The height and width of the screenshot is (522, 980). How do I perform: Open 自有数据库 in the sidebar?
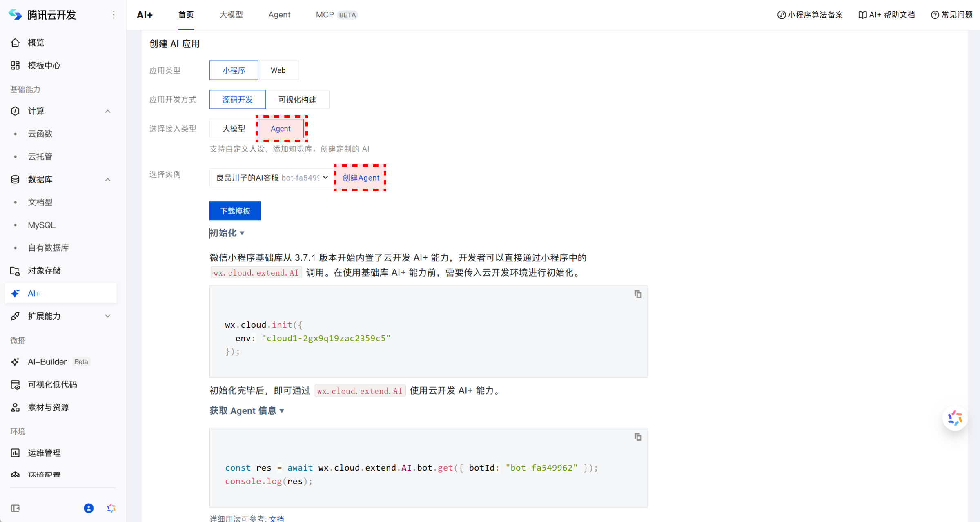click(x=48, y=248)
